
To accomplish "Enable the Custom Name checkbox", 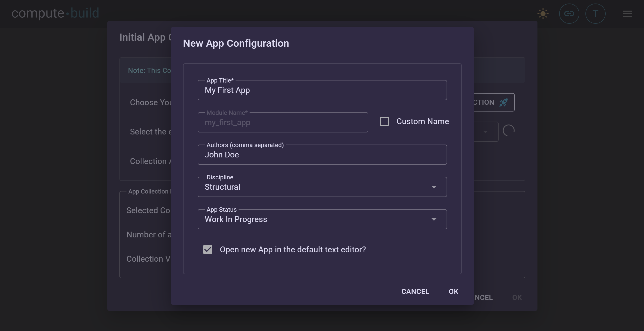I will pos(384,121).
